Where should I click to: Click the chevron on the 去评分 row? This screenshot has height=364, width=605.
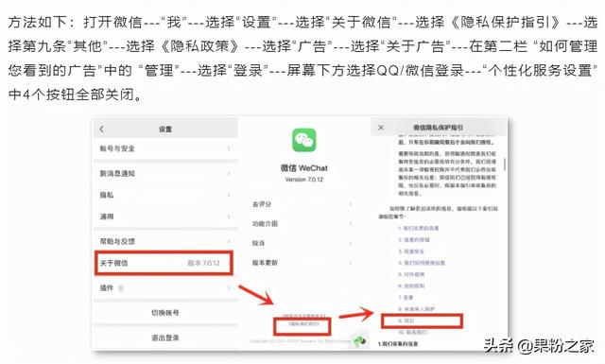click(x=351, y=204)
